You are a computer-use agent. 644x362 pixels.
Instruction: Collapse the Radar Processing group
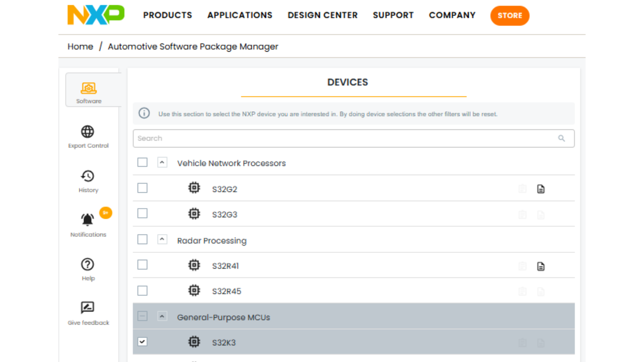pos(162,239)
